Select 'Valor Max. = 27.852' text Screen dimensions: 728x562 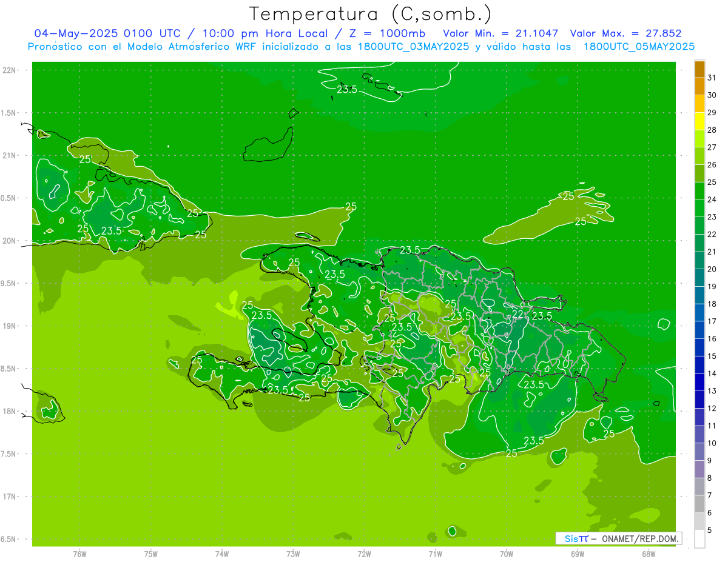tap(625, 33)
